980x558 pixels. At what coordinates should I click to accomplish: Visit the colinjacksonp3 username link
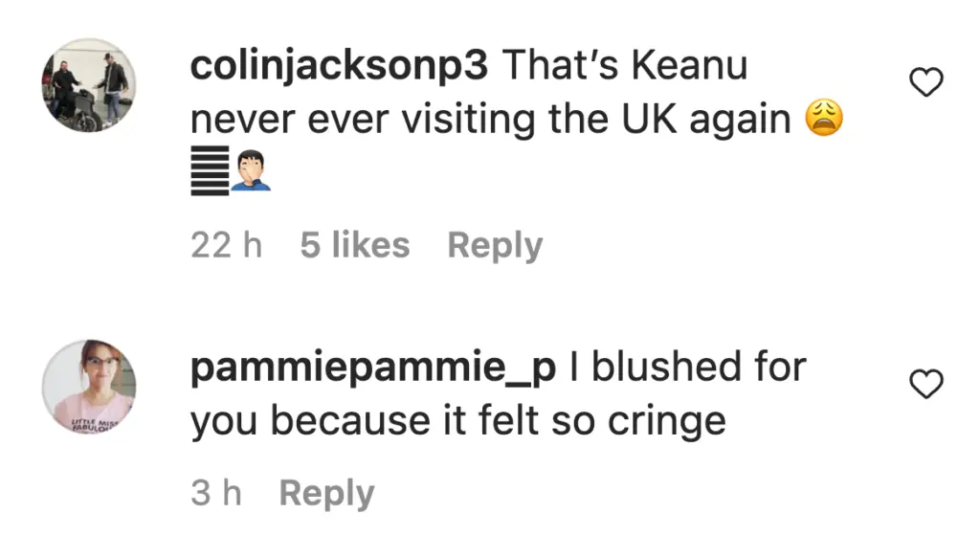click(x=339, y=67)
